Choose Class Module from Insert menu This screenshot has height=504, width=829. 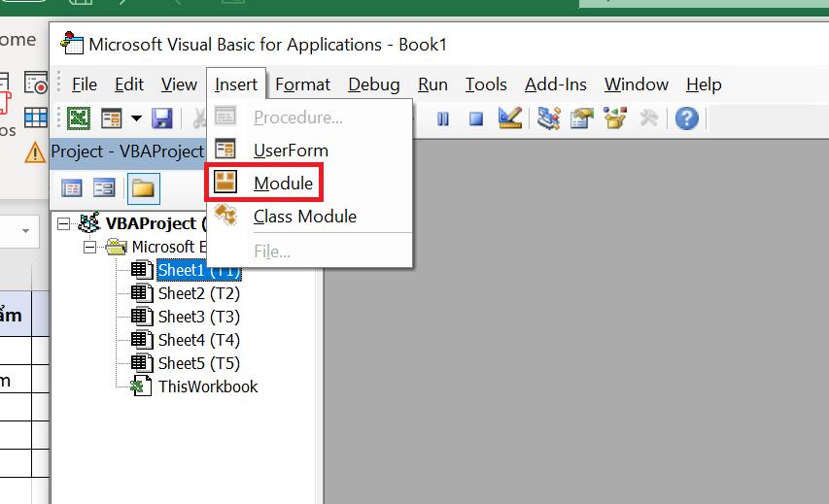tap(309, 217)
